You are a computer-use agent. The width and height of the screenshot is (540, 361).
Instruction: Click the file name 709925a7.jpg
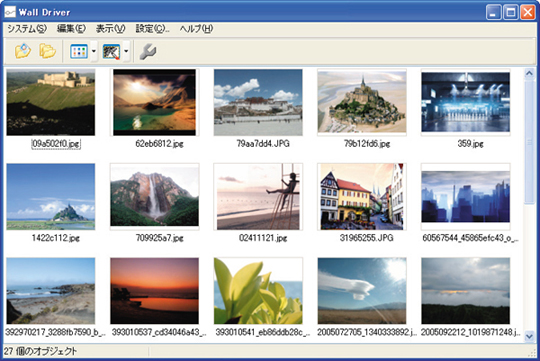click(x=159, y=238)
